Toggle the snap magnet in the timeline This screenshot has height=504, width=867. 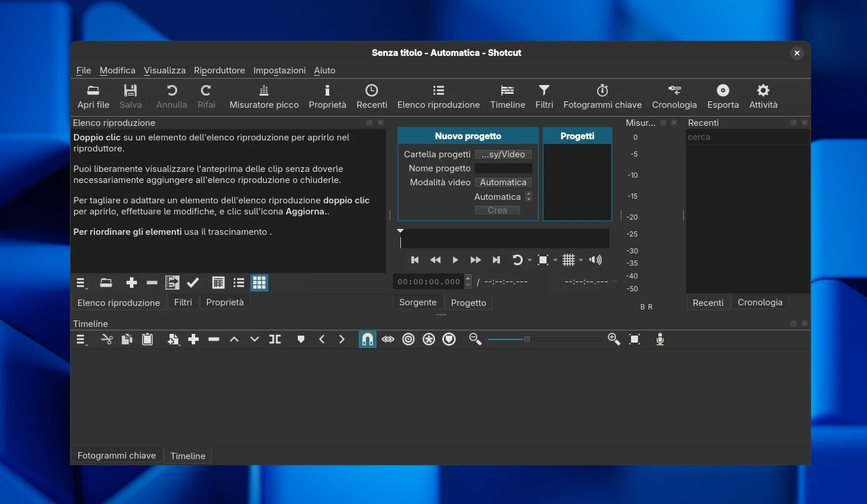[368, 339]
